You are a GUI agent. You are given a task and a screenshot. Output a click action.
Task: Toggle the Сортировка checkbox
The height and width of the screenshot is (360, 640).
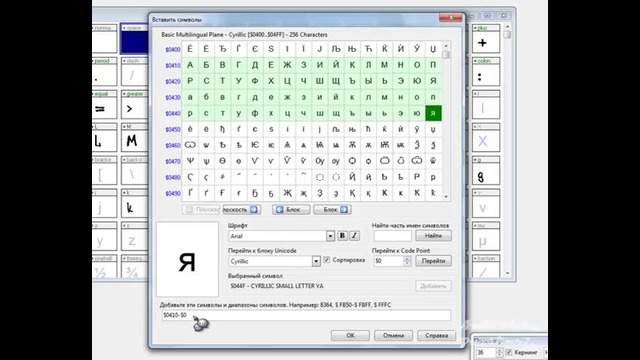click(x=327, y=260)
